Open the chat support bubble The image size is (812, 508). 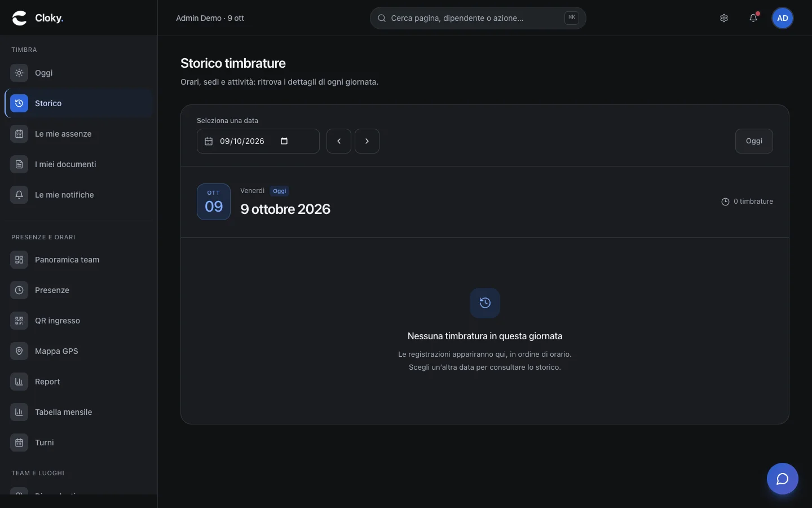coord(783,479)
